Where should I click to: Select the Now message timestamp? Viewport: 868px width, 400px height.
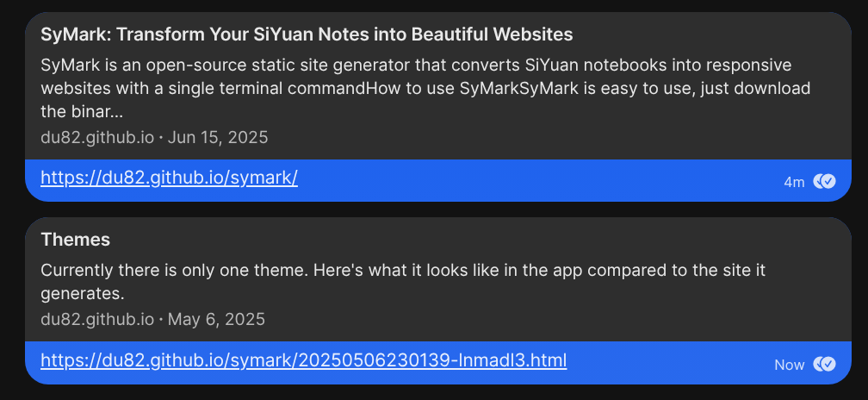point(790,365)
